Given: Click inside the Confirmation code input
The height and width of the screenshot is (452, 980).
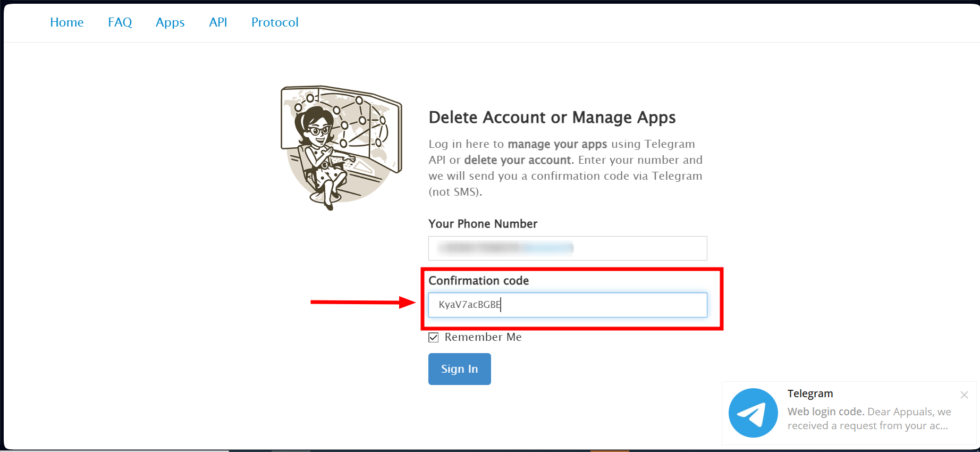Looking at the screenshot, I should (x=568, y=305).
